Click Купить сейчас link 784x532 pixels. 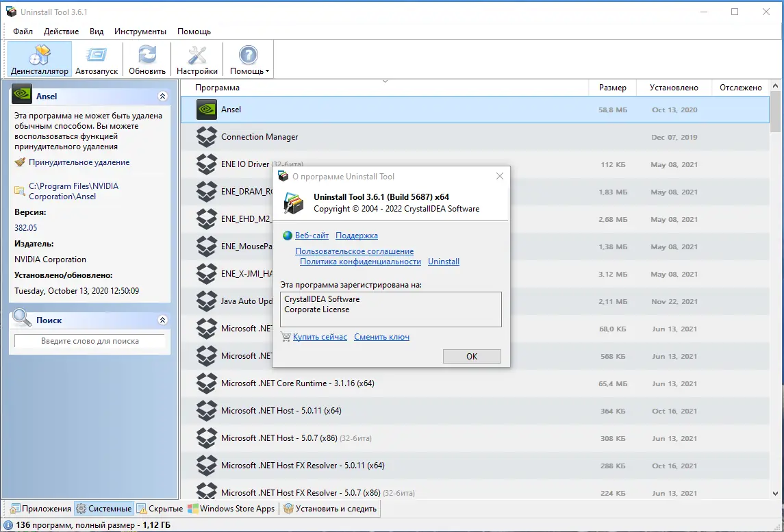320,337
